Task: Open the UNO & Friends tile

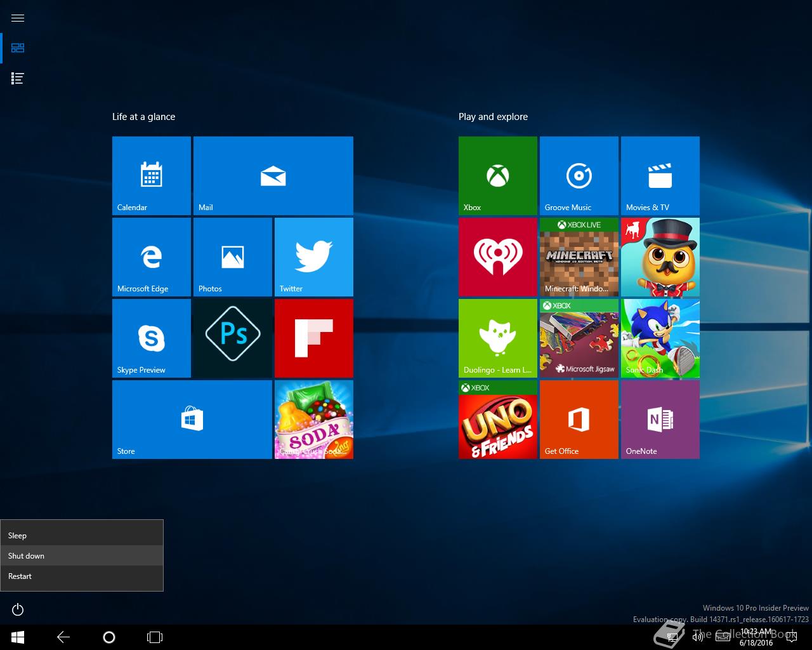Action: (x=498, y=420)
